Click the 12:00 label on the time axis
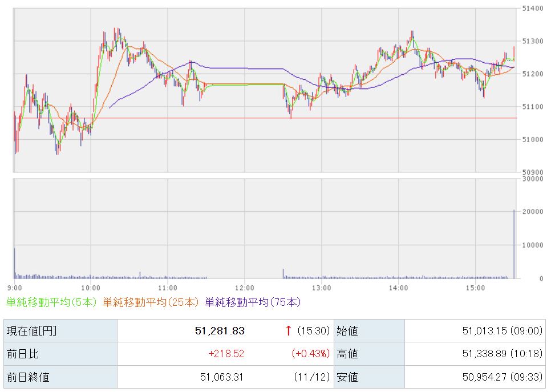Image resolution: width=551 pixels, height=392 pixels. pos(244,287)
